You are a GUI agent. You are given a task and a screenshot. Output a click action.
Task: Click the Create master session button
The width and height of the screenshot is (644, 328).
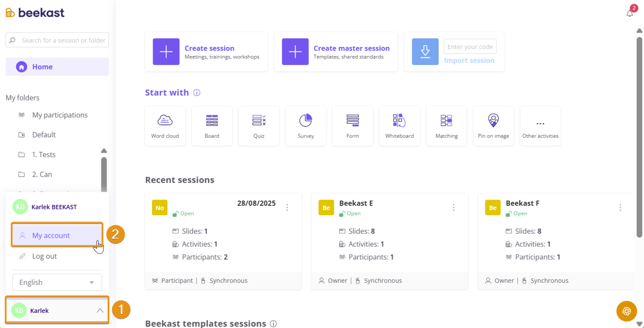coord(335,52)
